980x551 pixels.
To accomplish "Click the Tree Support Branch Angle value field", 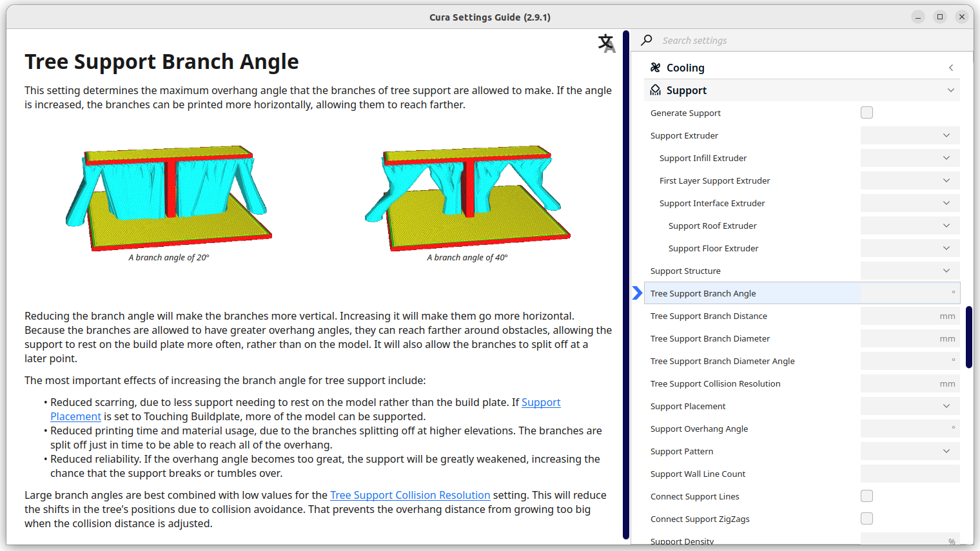I will tap(910, 293).
